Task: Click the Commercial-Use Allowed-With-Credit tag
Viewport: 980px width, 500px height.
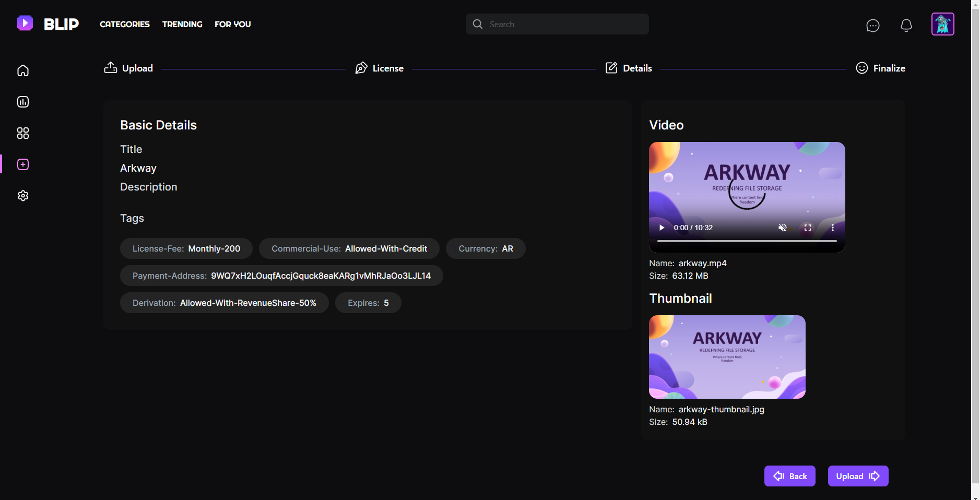Action: click(349, 248)
